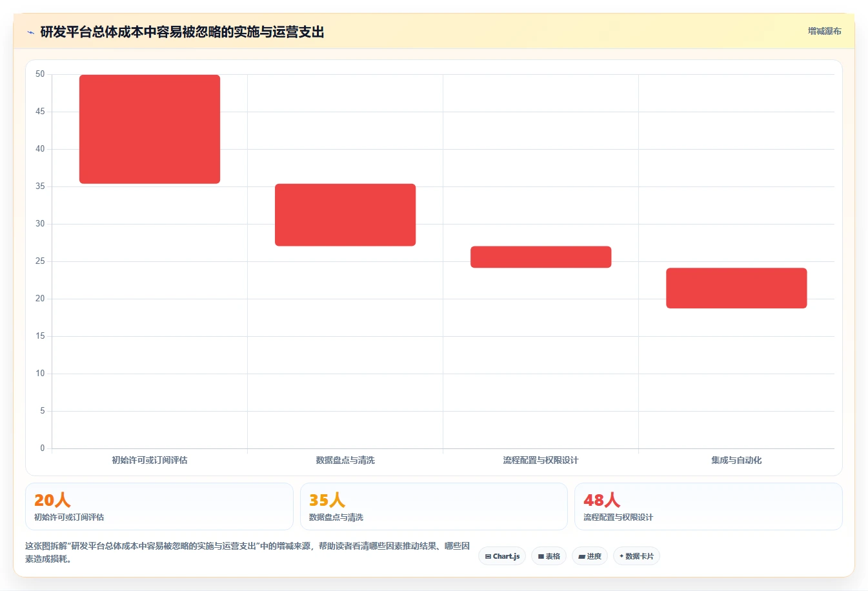
Task: Click the y-axis value 50
Action: pyautogui.click(x=40, y=74)
